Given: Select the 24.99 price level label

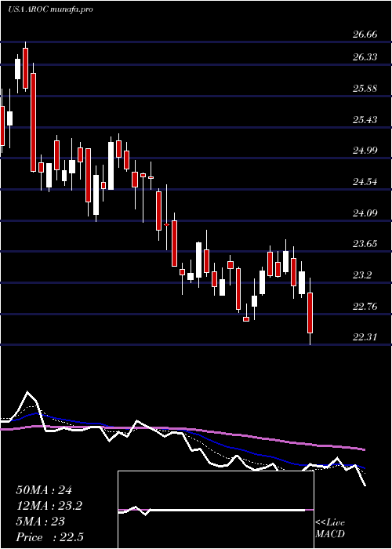Looking at the screenshot, I should (365, 151).
